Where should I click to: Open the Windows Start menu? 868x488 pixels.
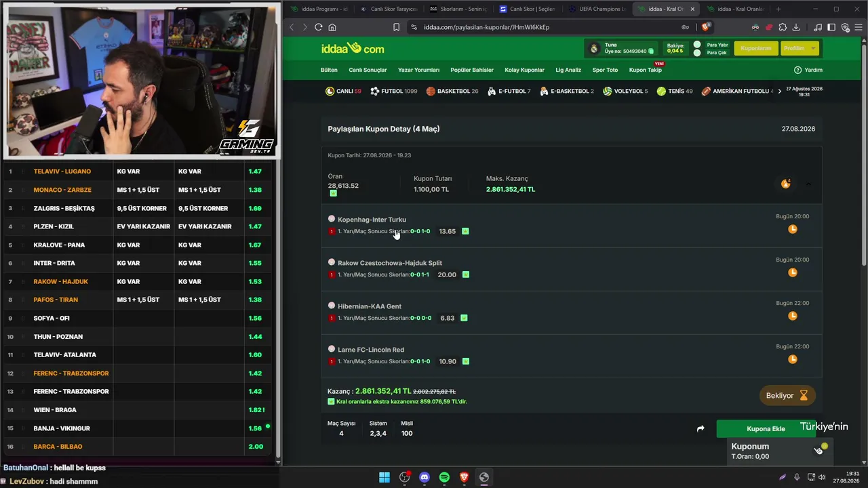[384, 477]
